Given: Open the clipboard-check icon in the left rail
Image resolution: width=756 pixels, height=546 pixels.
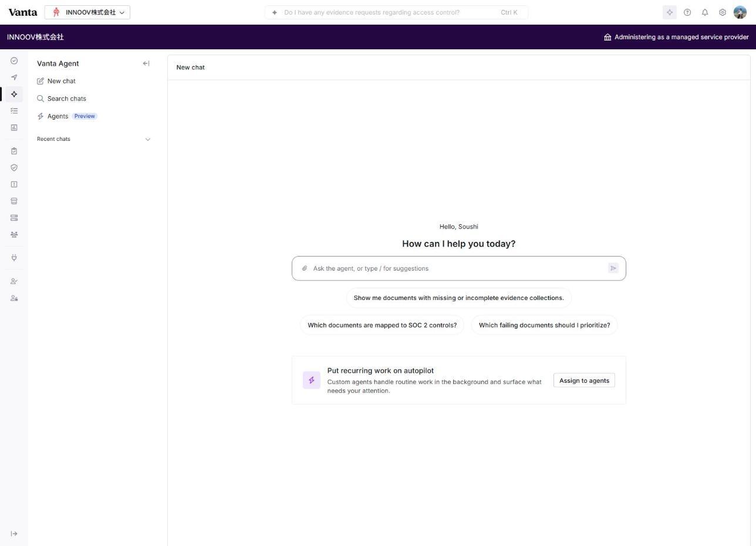Looking at the screenshot, I should point(14,151).
